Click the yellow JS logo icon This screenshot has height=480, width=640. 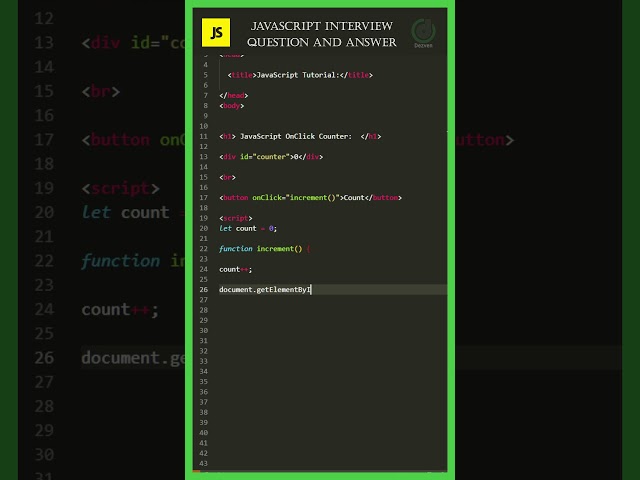coord(216,32)
